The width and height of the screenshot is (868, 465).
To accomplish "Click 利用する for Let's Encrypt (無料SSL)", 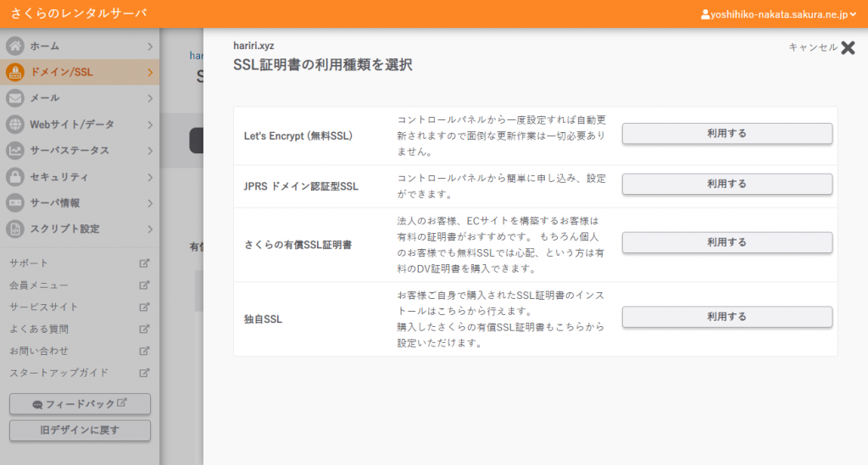I will [x=726, y=133].
